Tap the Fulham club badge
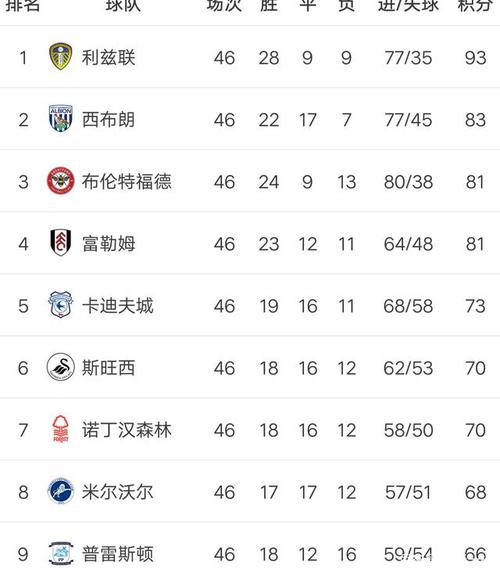Image resolution: width=500 pixels, height=573 pixels. coord(61,243)
